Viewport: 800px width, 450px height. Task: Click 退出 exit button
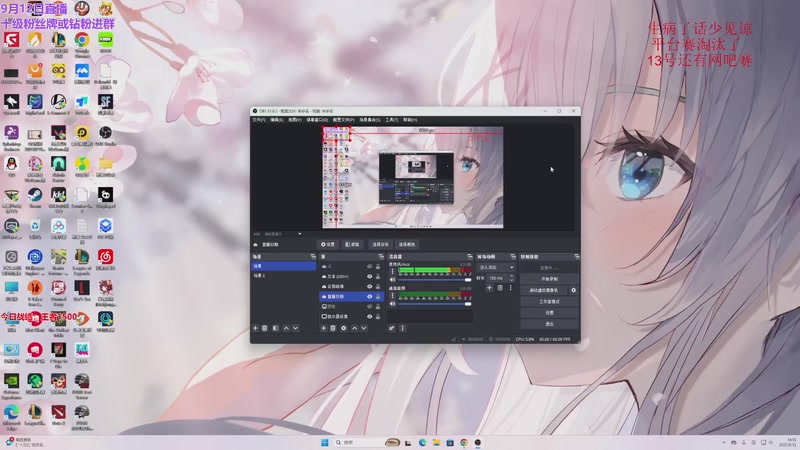549,324
